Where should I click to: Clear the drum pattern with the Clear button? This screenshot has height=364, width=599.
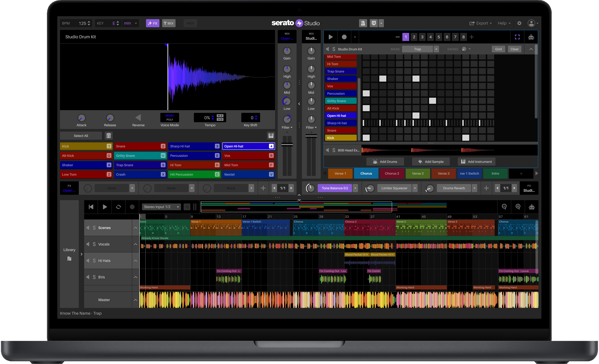[515, 49]
